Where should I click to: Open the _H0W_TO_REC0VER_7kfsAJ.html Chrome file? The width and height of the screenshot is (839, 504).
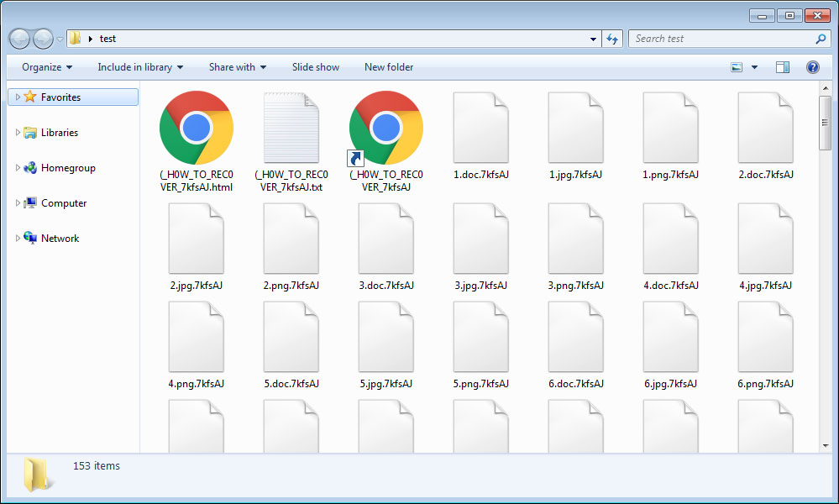click(x=197, y=128)
